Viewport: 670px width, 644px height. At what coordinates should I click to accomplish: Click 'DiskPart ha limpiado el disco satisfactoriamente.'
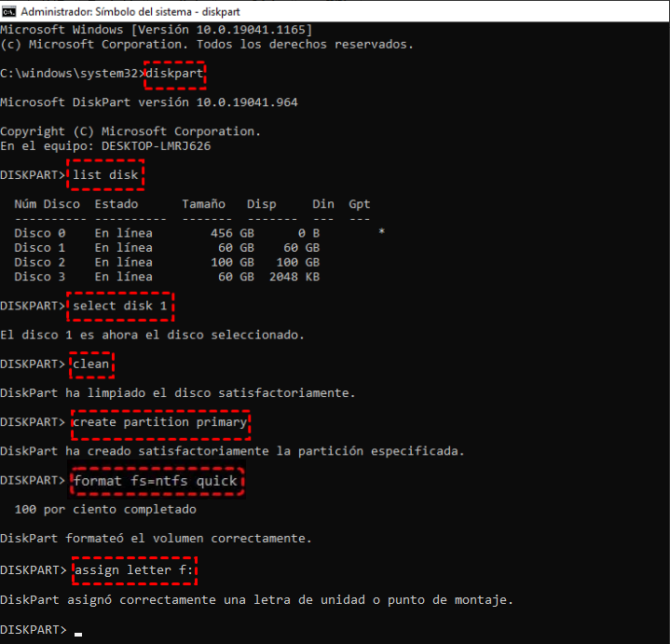point(177,393)
